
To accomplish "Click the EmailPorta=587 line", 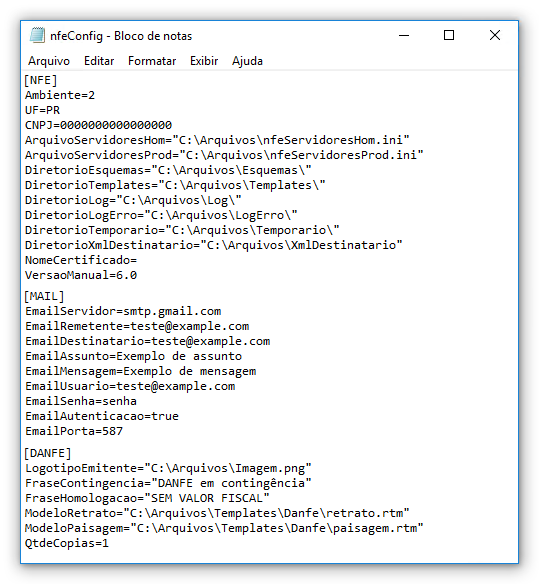I will click(x=74, y=431).
